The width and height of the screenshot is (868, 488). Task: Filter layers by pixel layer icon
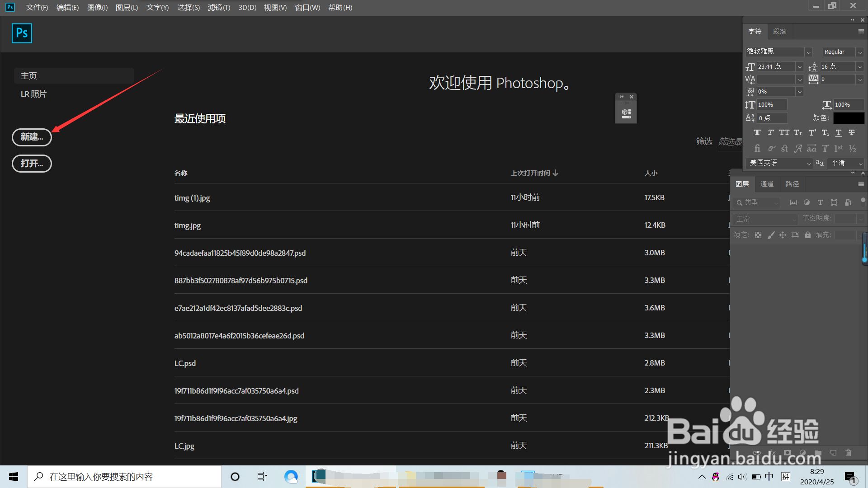793,202
